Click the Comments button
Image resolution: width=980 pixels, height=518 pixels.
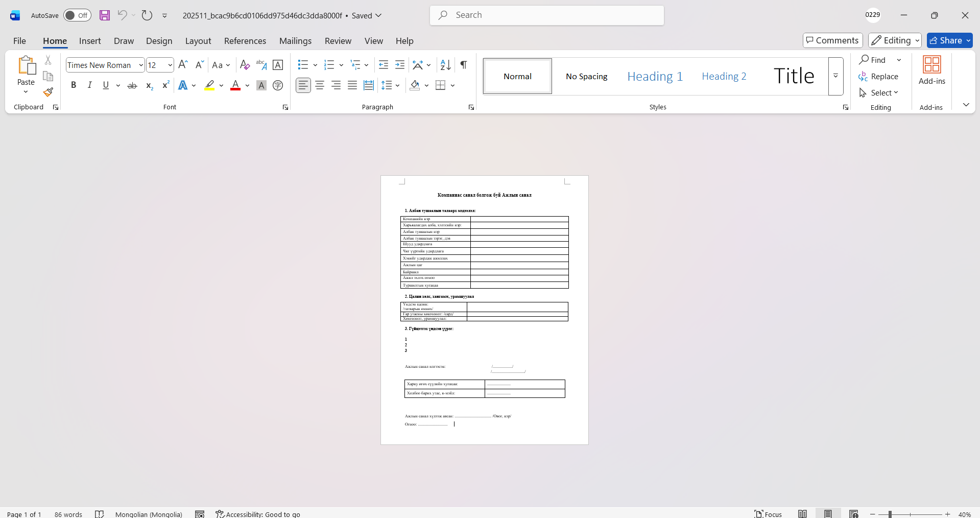click(x=832, y=40)
